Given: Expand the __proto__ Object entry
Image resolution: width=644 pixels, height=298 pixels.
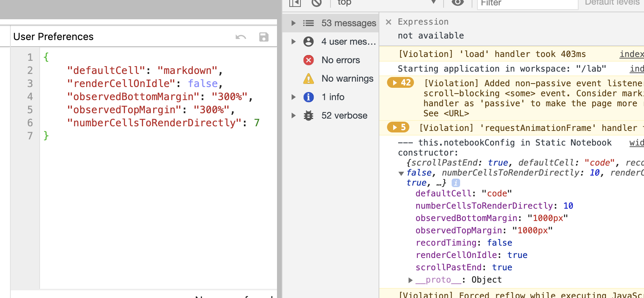Looking at the screenshot, I should click(x=410, y=280).
